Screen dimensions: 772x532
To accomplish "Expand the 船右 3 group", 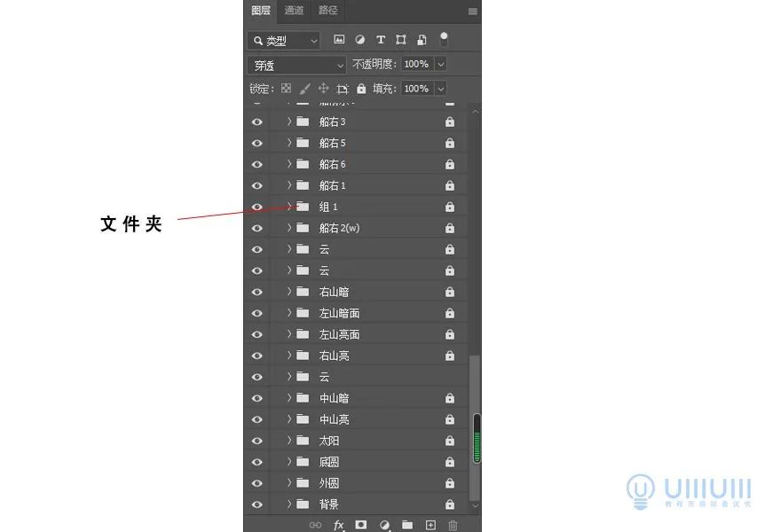I will (288, 121).
